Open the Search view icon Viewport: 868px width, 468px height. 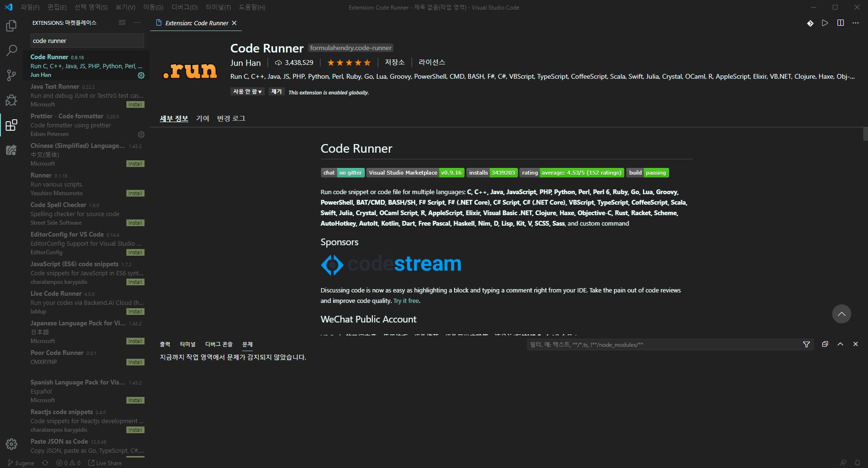pos(11,50)
